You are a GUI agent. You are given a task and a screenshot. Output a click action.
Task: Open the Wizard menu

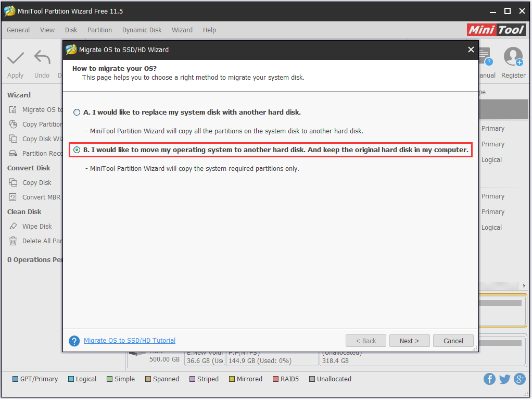pyautogui.click(x=182, y=30)
